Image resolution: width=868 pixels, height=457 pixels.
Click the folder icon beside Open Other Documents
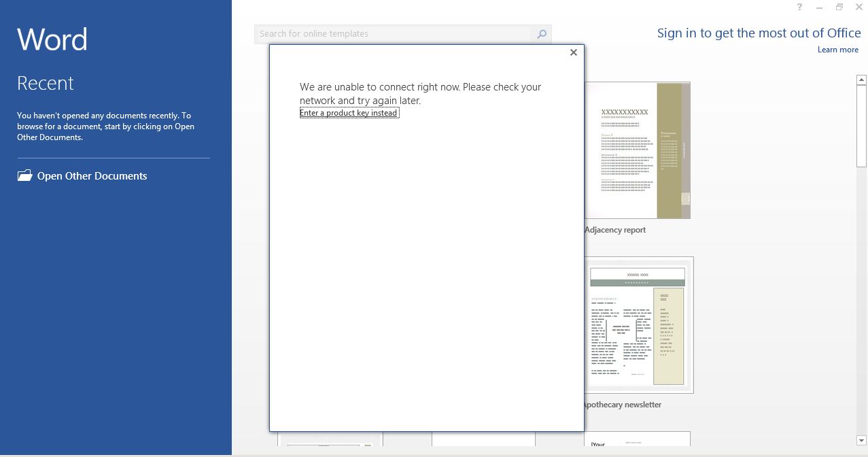click(x=24, y=175)
